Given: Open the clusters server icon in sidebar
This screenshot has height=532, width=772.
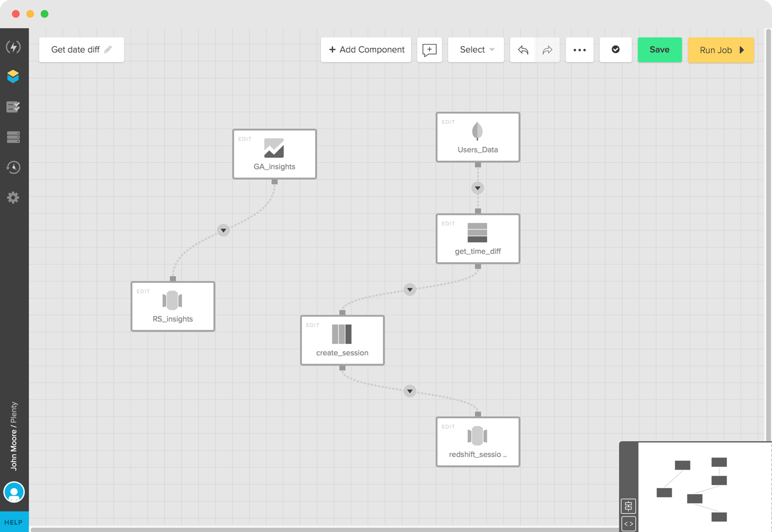Looking at the screenshot, I should pyautogui.click(x=13, y=137).
